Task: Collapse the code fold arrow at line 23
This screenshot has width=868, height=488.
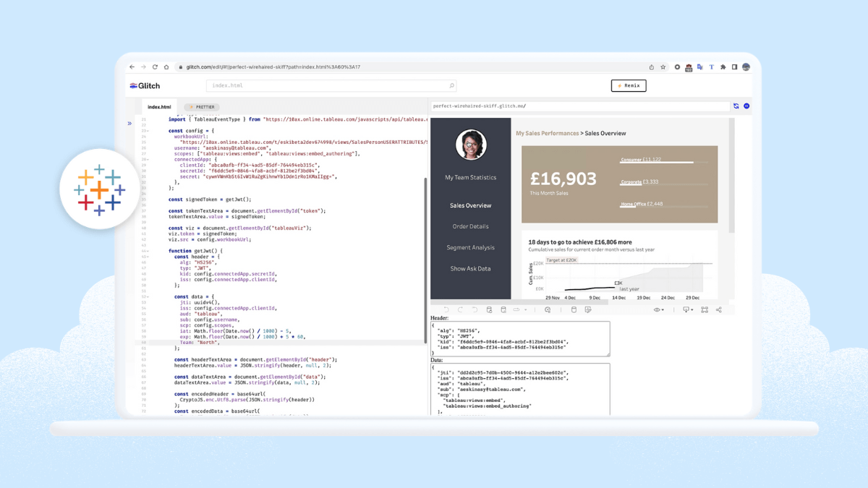Action: point(148,131)
